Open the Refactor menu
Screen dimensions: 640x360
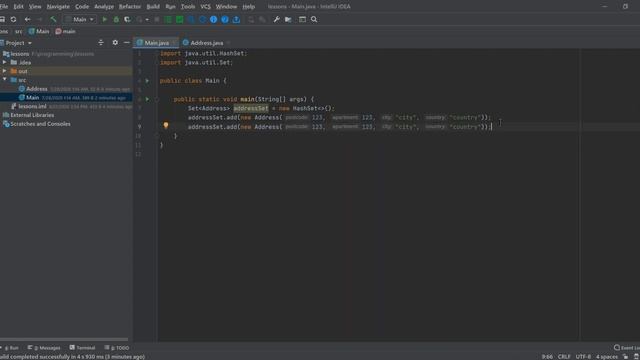coord(130,7)
